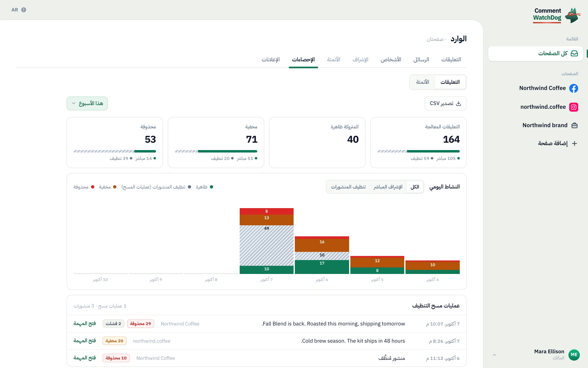Click the Instagram icon for northwind.coffee
This screenshot has width=588, height=368.
coord(574,107)
